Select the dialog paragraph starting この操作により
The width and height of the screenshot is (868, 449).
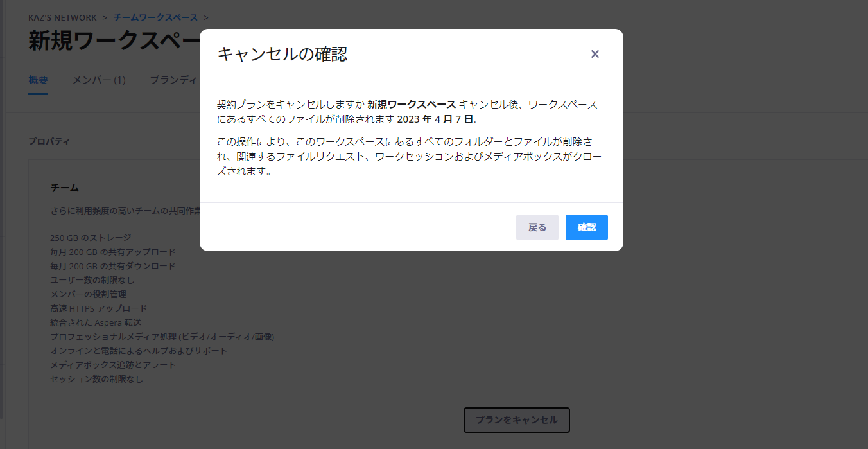click(x=410, y=157)
